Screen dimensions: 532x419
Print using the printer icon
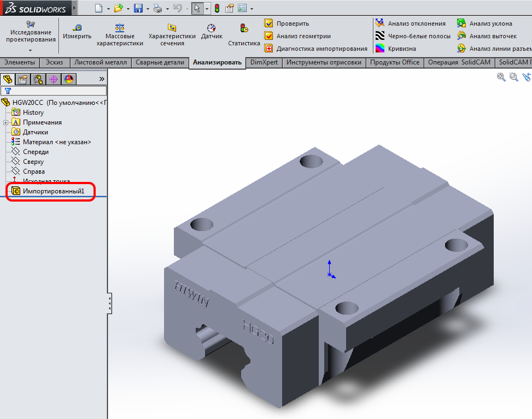(x=158, y=8)
